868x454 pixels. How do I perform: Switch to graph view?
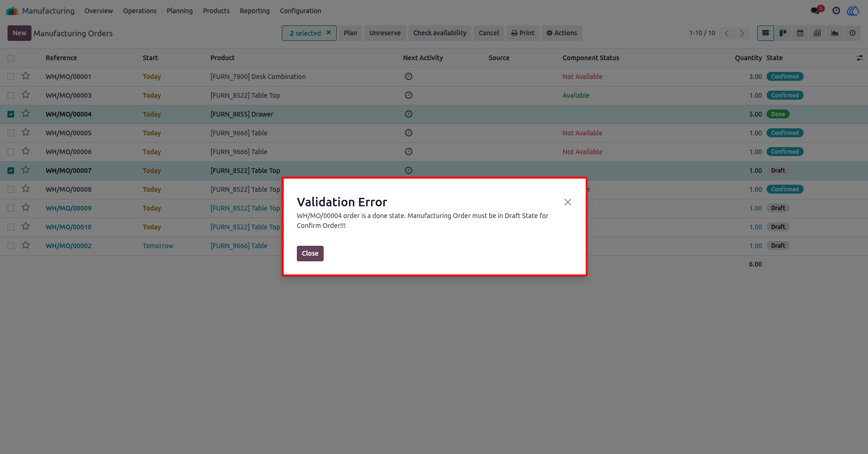coord(835,33)
